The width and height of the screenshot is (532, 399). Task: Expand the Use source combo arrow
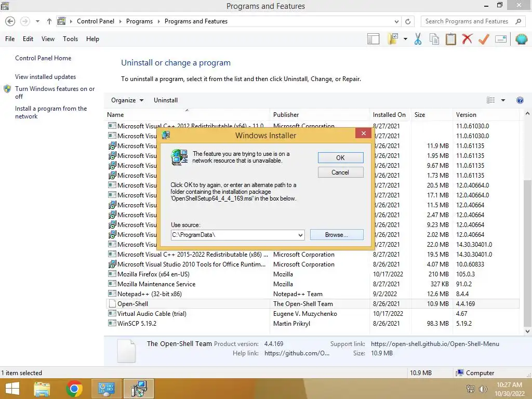[301, 235]
